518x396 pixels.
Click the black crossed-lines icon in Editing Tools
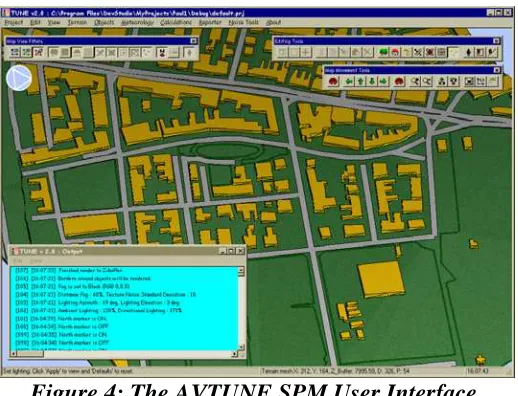click(x=418, y=52)
